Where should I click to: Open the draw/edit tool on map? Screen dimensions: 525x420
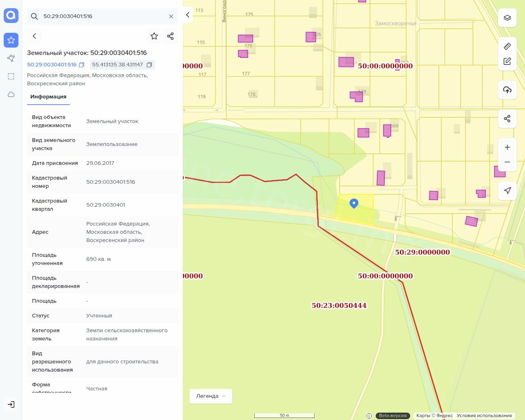[x=507, y=62]
